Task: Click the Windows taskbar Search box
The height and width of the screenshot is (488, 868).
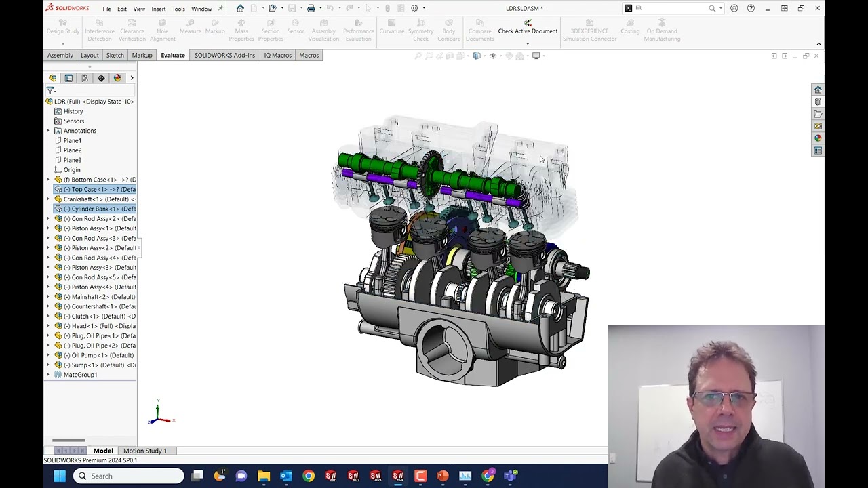Action: click(128, 476)
